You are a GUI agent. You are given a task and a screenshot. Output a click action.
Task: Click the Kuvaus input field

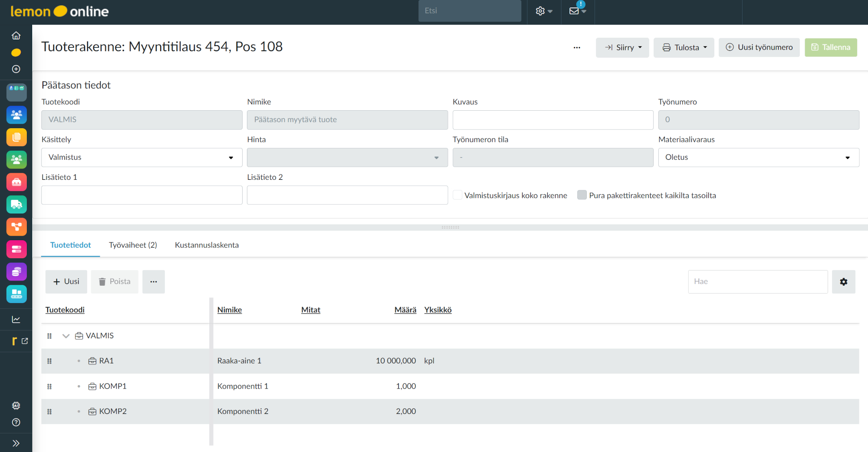click(x=552, y=120)
